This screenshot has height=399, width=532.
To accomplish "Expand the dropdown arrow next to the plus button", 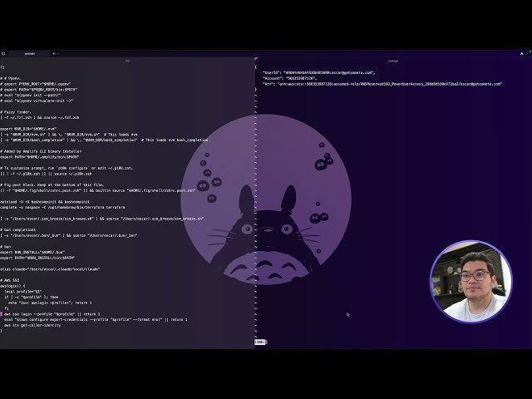I will 57,53.
